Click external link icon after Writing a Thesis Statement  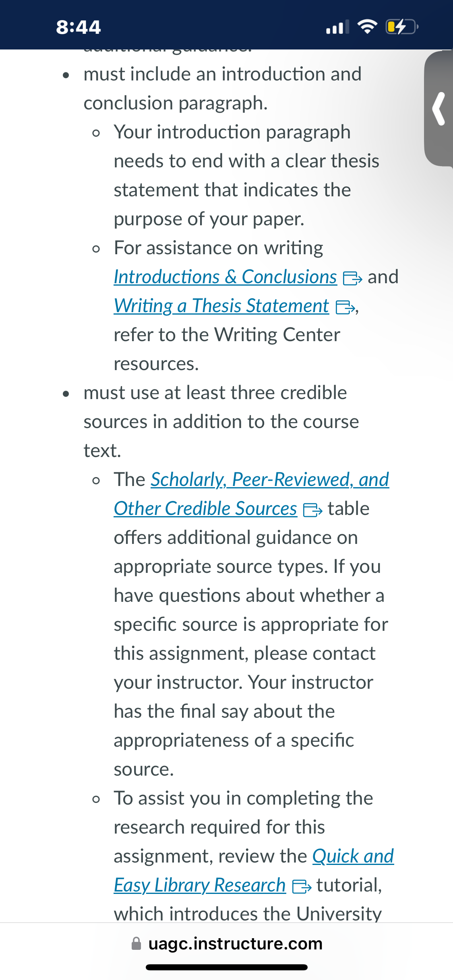click(x=345, y=307)
